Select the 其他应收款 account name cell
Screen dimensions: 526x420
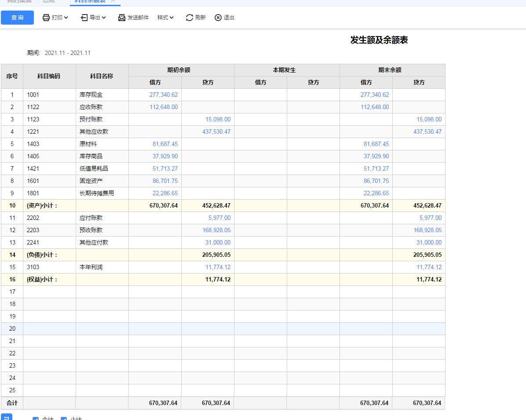coord(102,132)
